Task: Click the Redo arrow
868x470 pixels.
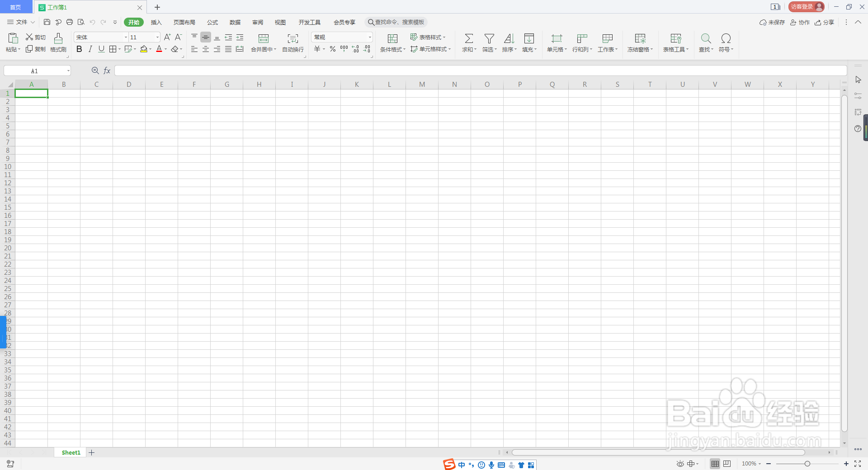Action: coord(104,22)
